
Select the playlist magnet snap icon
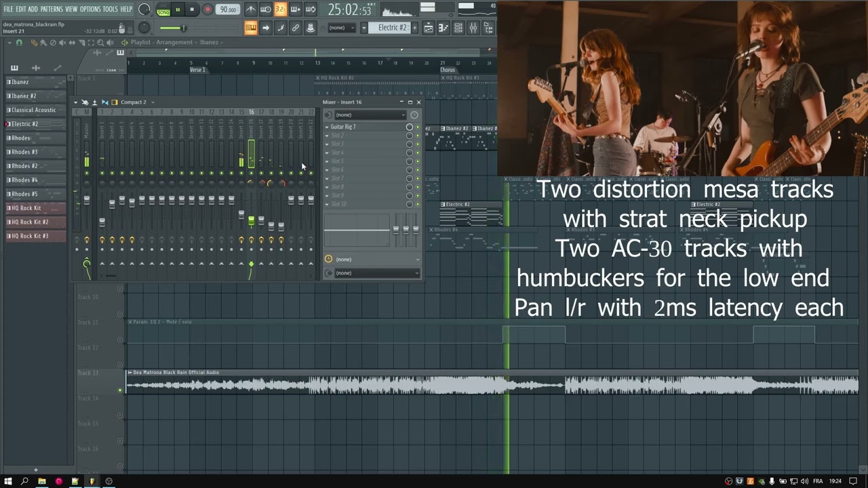click(19, 43)
